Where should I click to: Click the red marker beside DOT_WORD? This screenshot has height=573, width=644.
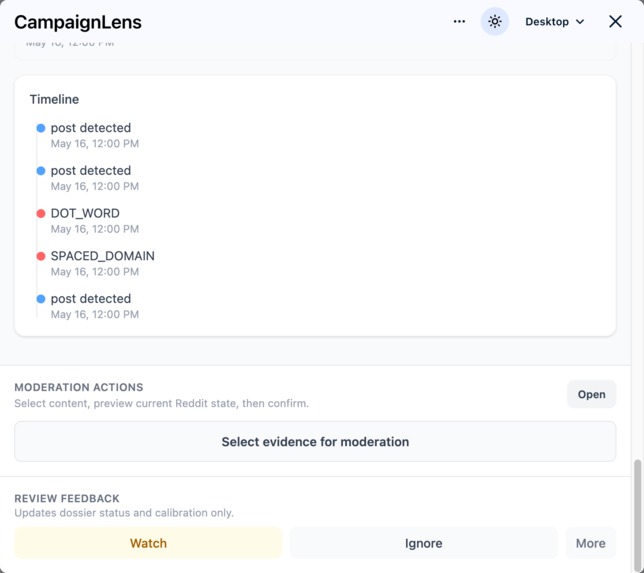pos(41,214)
